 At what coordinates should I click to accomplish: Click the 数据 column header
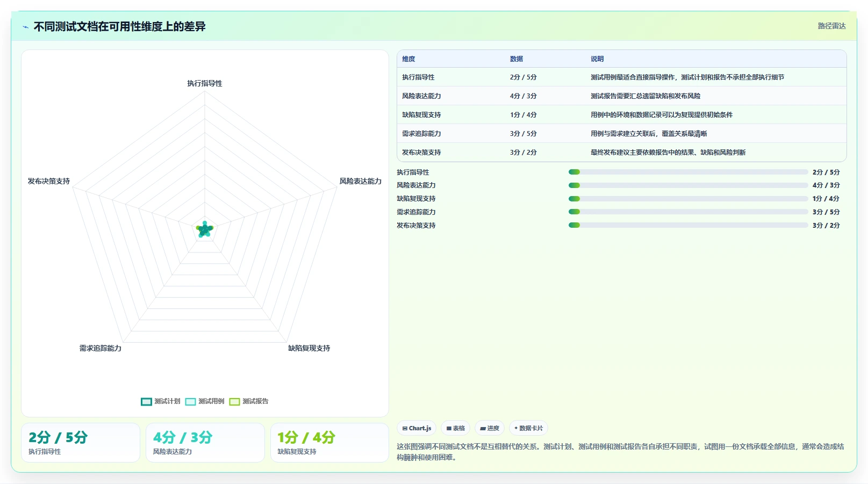517,59
